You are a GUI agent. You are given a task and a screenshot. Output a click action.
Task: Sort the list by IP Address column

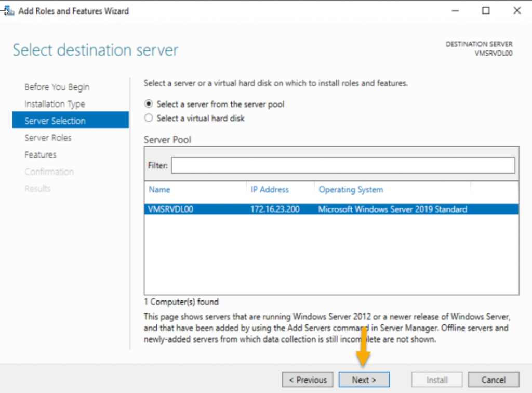tap(270, 189)
